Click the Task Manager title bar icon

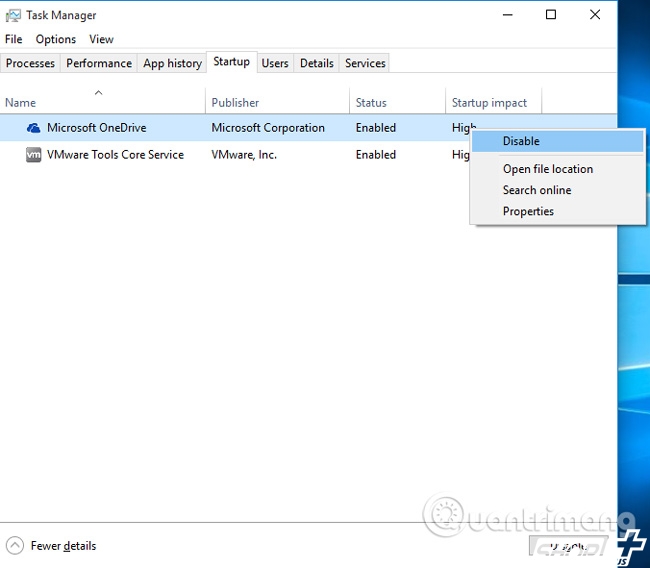point(13,16)
